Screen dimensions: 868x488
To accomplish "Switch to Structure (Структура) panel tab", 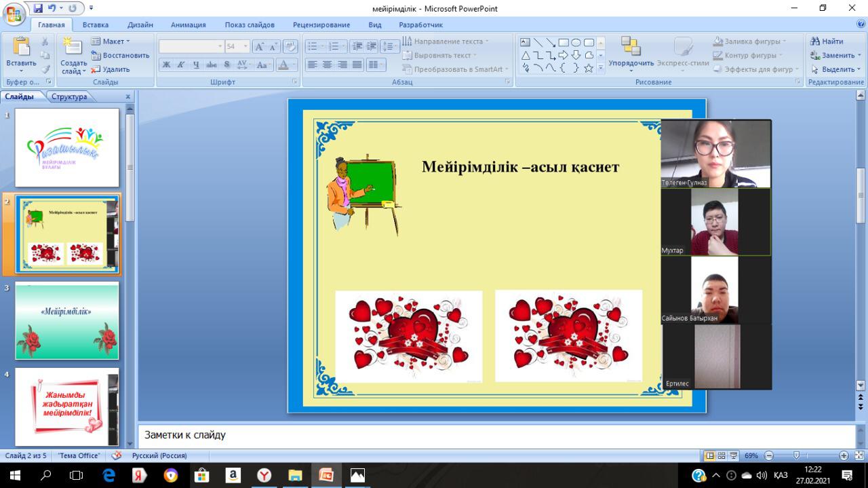I will (69, 96).
